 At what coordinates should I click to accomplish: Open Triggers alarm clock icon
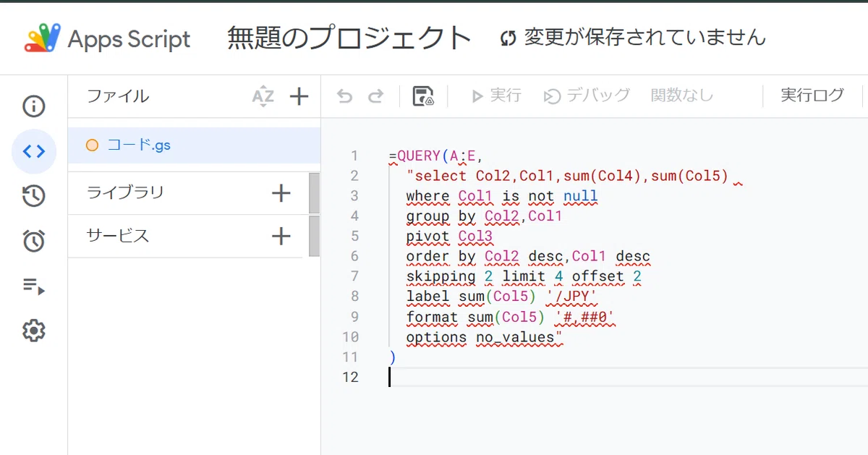click(33, 241)
